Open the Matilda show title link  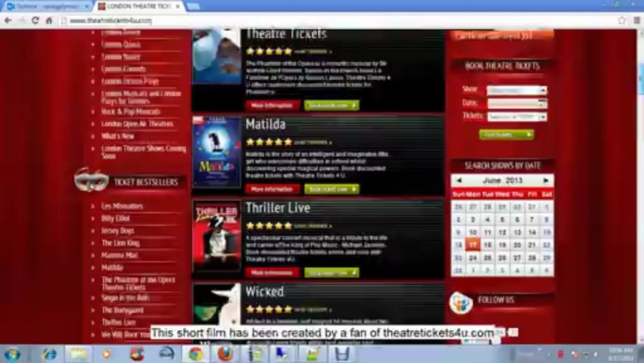pos(265,124)
